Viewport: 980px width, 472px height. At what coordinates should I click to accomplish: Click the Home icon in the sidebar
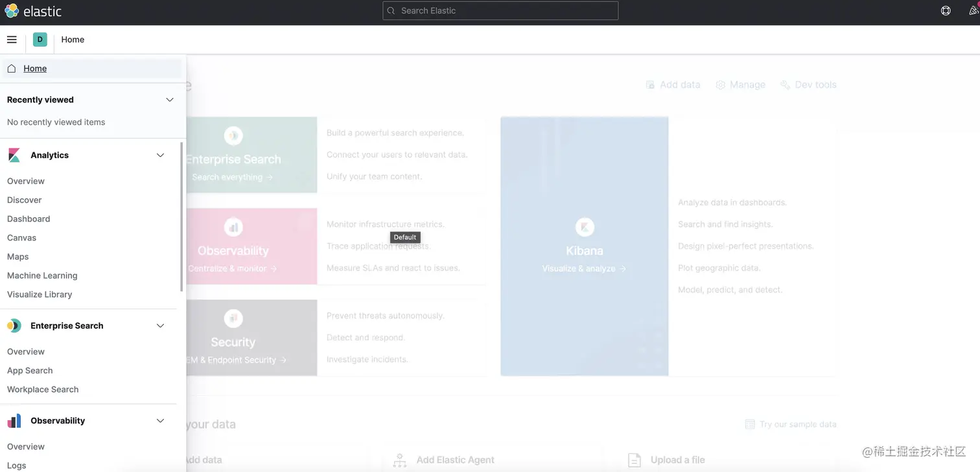click(x=12, y=68)
